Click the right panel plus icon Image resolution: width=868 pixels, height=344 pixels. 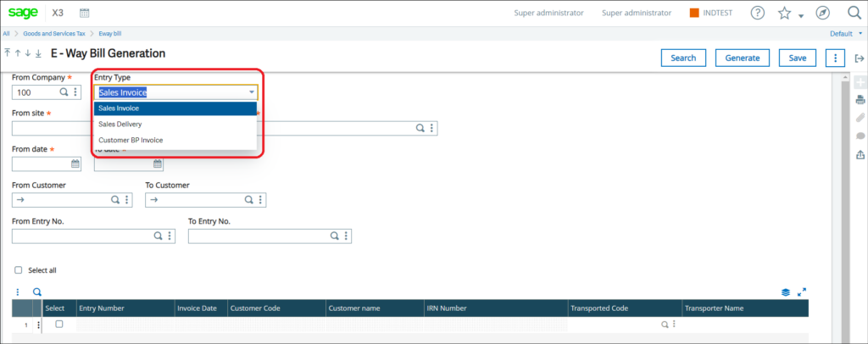pyautogui.click(x=860, y=83)
